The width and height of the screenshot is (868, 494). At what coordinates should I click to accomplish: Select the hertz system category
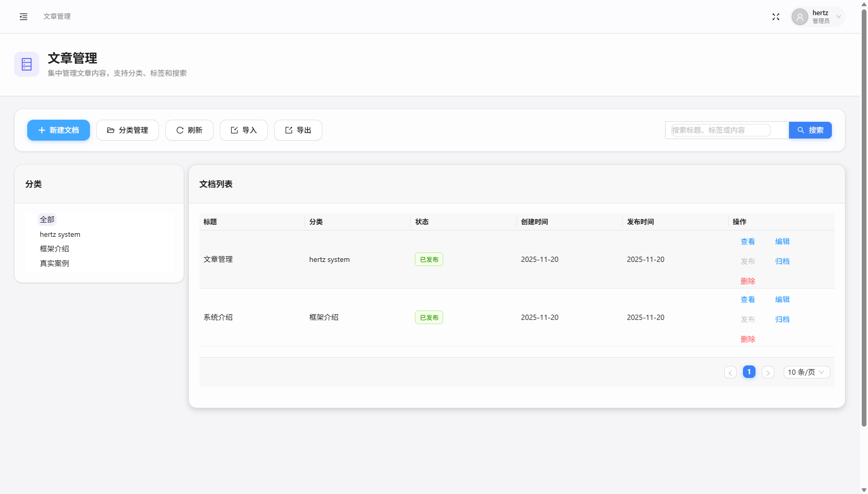[60, 234]
